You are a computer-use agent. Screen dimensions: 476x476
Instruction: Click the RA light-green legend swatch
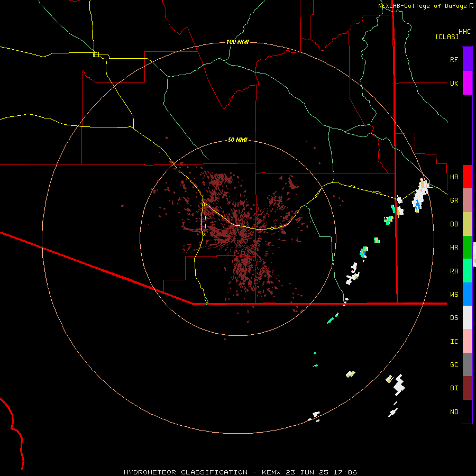coord(467,271)
